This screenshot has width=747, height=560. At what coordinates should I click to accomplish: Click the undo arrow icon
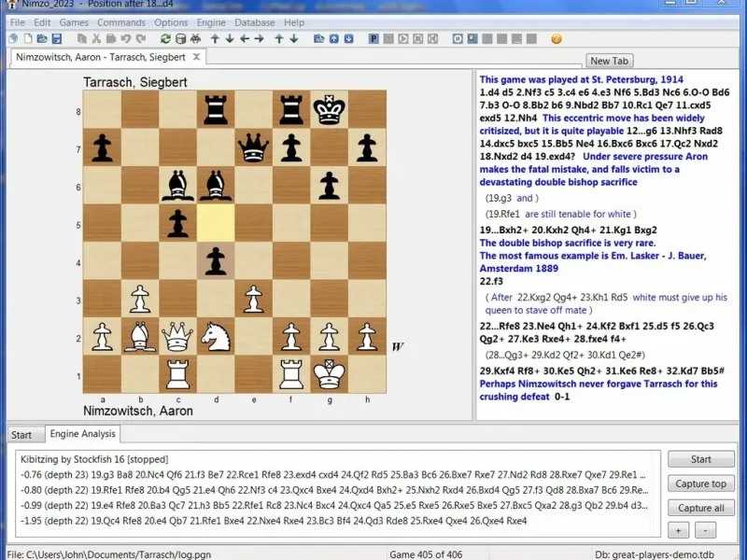[x=126, y=39]
